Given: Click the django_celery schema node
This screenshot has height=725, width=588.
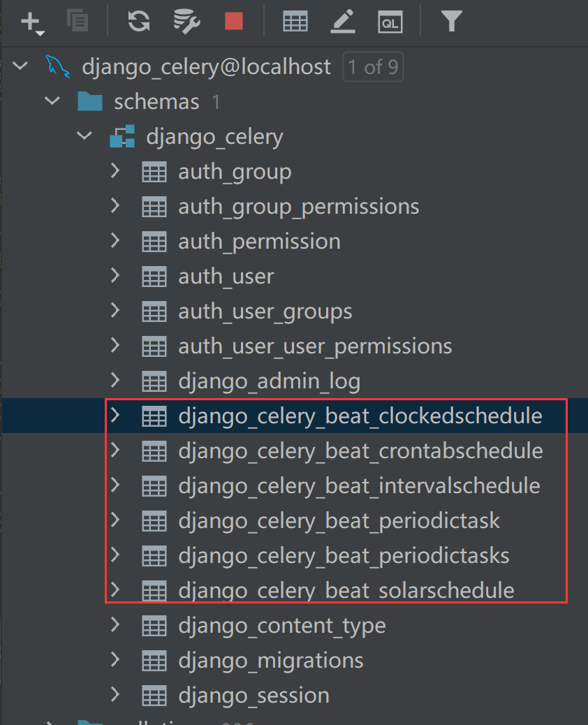Looking at the screenshot, I should [214, 137].
